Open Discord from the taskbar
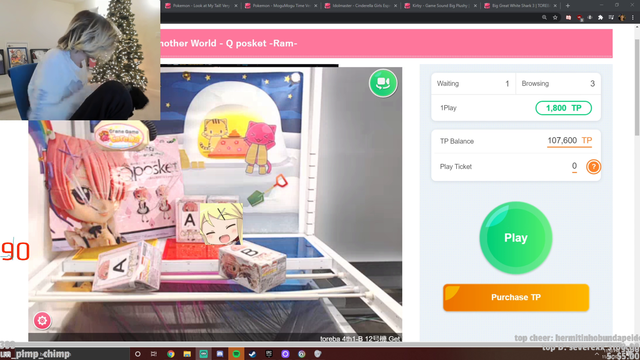 point(220,354)
